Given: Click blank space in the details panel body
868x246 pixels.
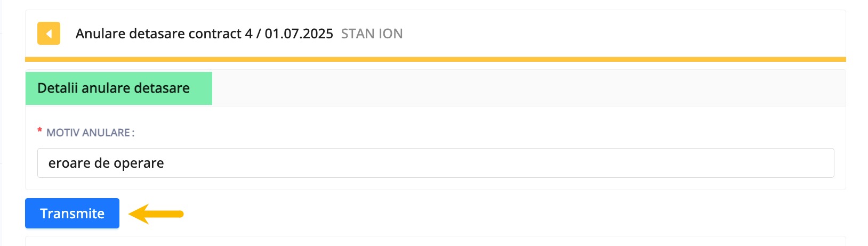Looking at the screenshot, I should (480, 127).
